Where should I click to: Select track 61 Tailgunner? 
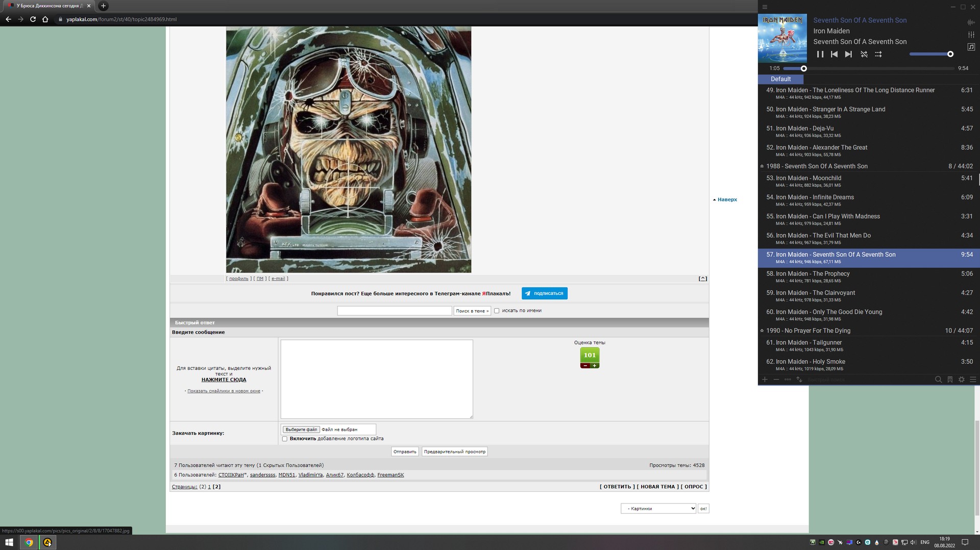tap(868, 346)
